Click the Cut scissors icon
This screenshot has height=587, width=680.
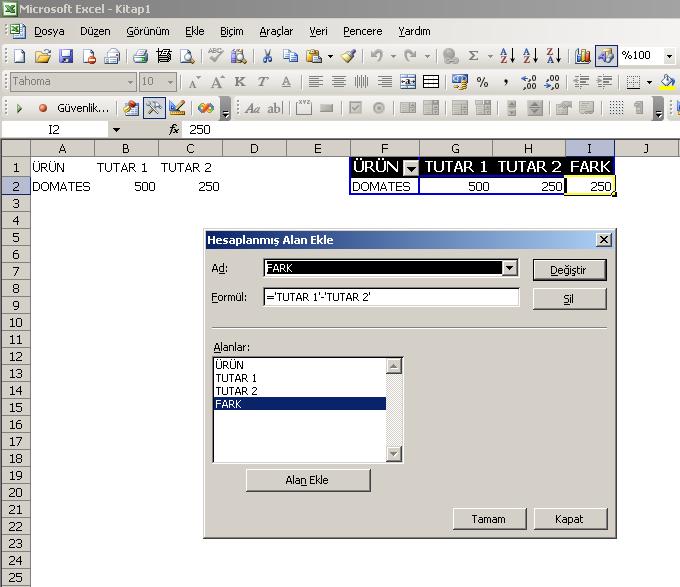[267, 56]
